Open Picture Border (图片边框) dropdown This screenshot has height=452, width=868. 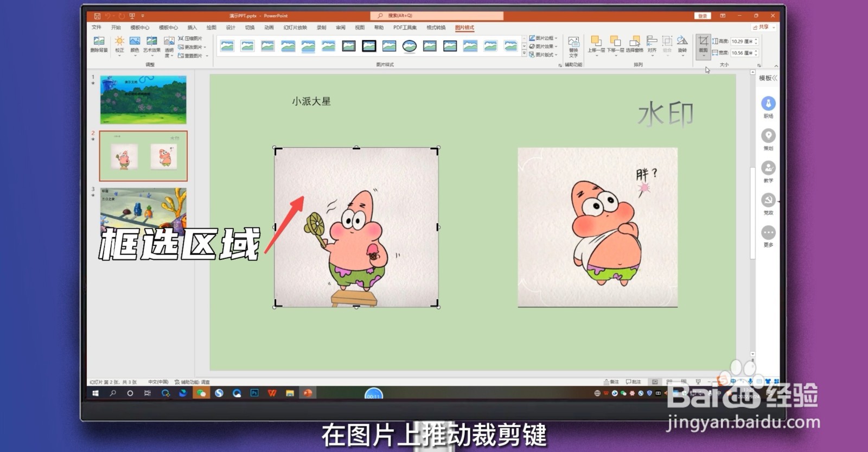tap(542, 38)
